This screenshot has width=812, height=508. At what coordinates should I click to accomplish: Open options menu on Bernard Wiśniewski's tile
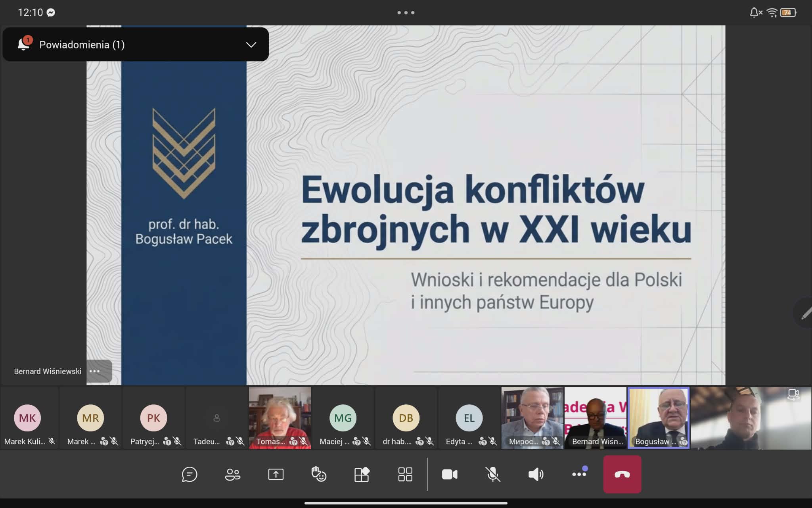95,371
